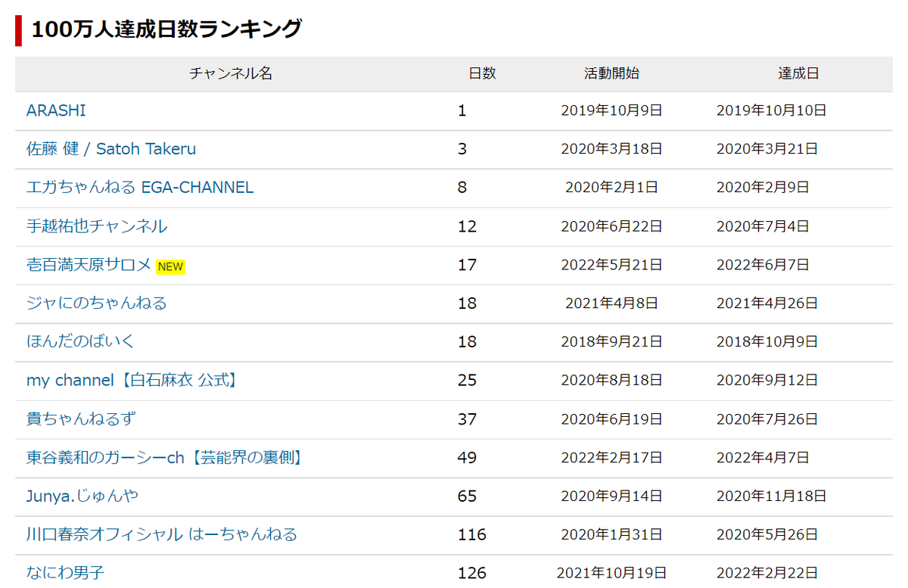Select achievement date 2020年7月4日
This screenshot has width=908, height=588.
[763, 226]
